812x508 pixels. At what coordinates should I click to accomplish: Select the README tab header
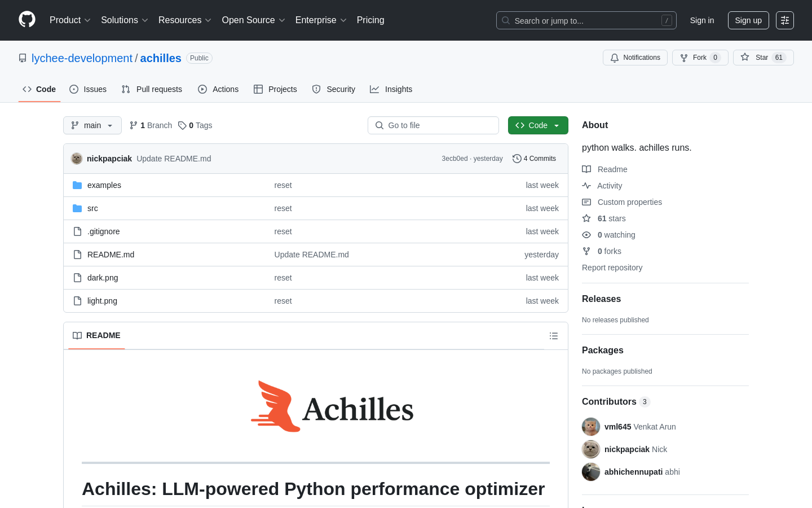click(x=96, y=335)
